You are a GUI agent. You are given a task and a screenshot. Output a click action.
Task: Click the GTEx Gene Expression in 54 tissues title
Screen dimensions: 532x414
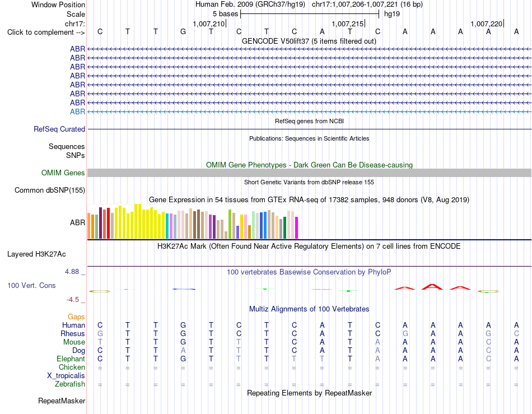(x=309, y=200)
